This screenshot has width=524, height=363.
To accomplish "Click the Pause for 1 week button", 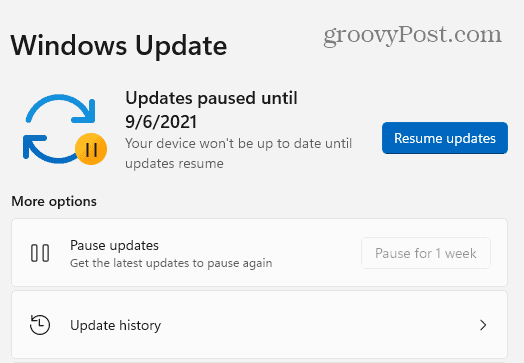I will (x=426, y=253).
